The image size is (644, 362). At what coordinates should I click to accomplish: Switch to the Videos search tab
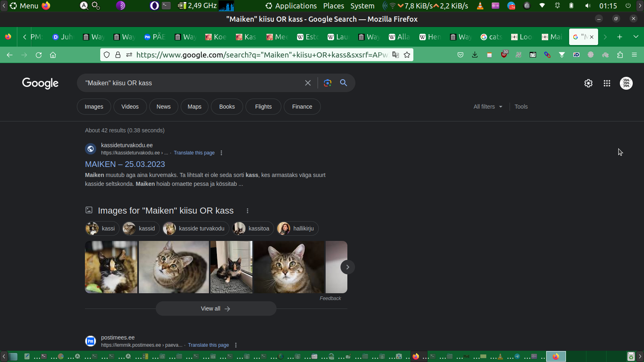click(130, 107)
